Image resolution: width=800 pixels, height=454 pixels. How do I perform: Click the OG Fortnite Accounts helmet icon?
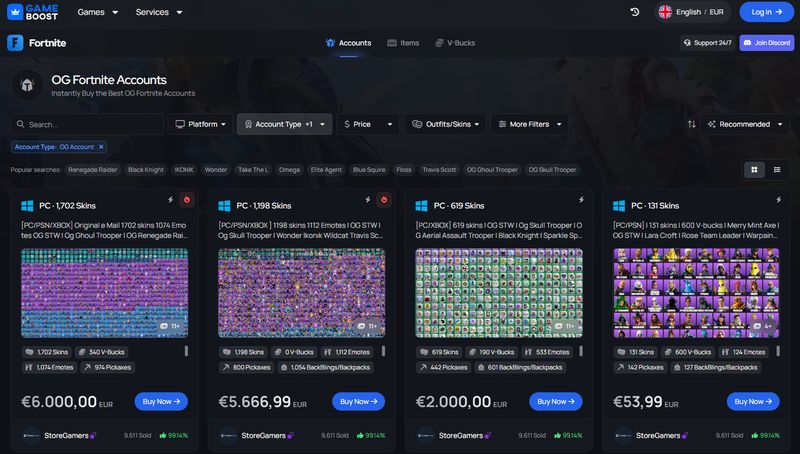(x=27, y=85)
